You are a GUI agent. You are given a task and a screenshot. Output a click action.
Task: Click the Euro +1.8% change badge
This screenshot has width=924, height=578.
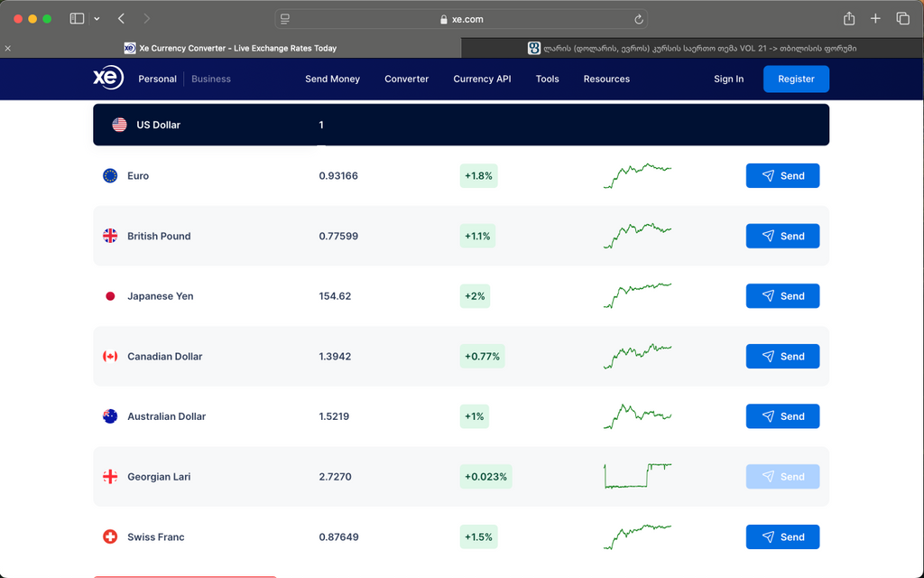(x=478, y=176)
